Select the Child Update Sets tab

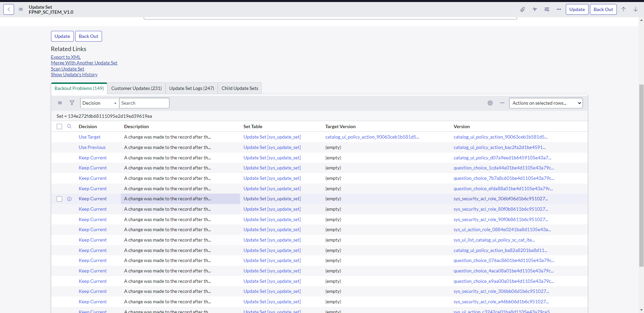[x=240, y=88]
